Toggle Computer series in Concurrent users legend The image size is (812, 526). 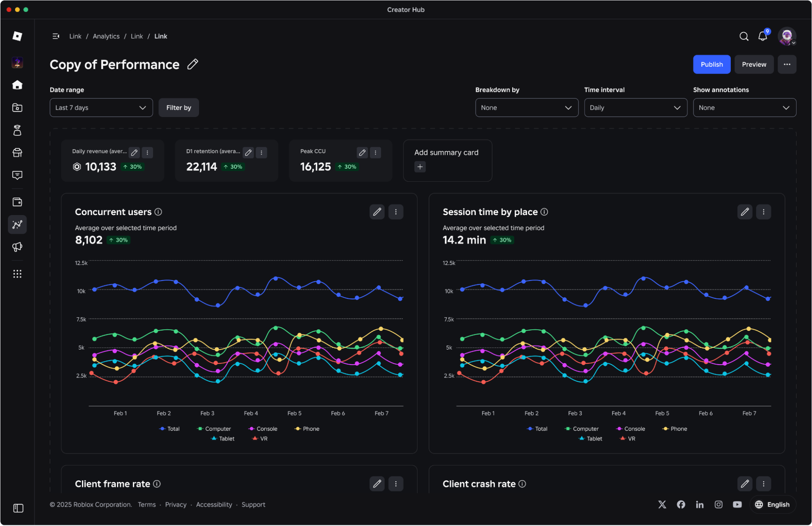(x=214, y=429)
